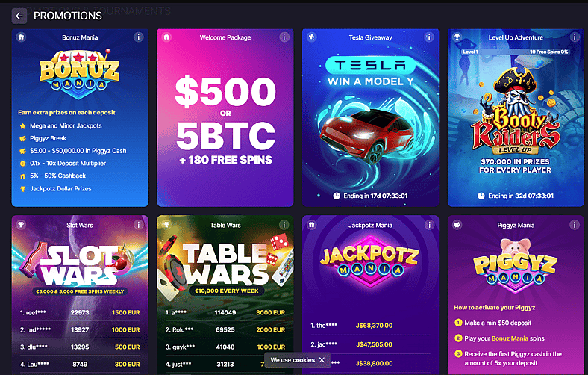Follow the Bonuz Mania link in Piggyz instructions
588x375 pixels.
coord(510,338)
